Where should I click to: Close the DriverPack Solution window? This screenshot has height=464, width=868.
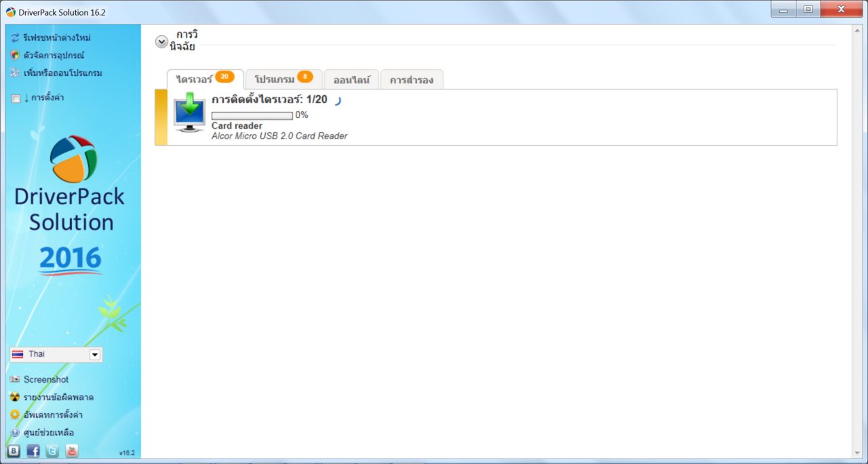[x=841, y=9]
